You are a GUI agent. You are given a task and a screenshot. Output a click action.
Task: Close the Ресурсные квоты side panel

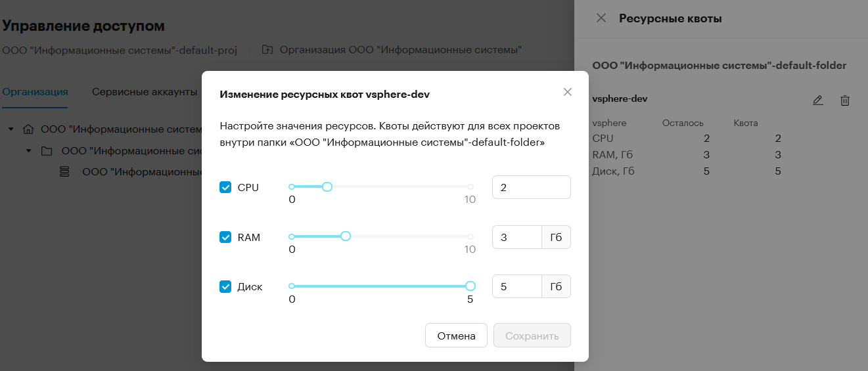click(601, 18)
